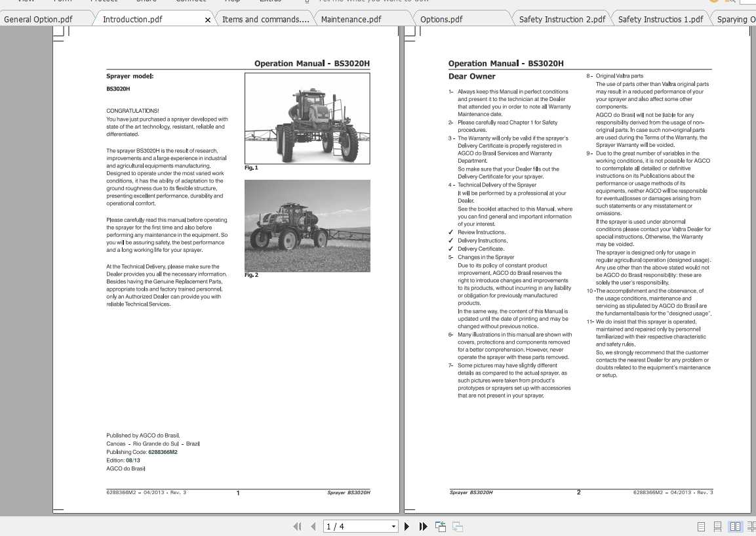
Task: Click 'Original Valtra parts' item 8 heading
Action: 620,75
